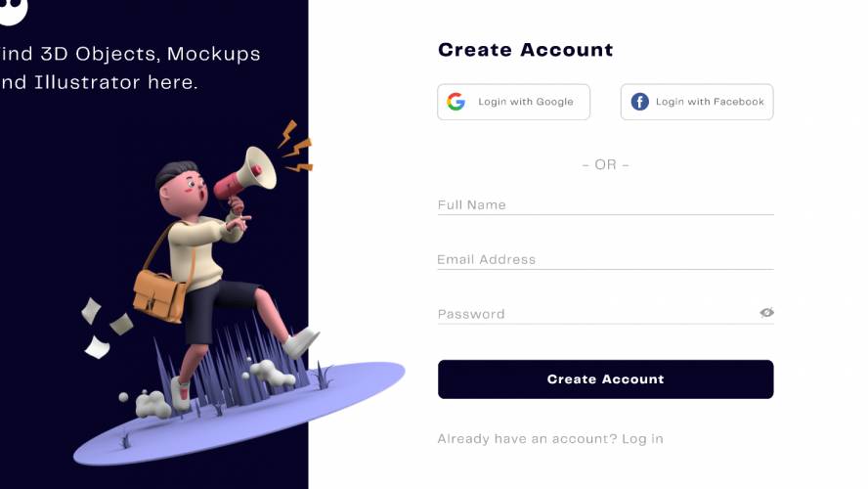Click the flying paper sheets in the illustration

105,328
